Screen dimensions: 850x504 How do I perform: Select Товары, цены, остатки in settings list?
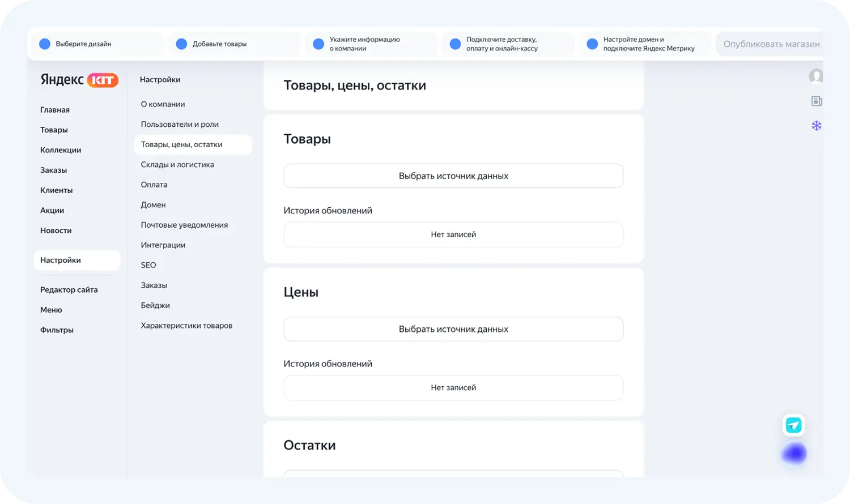pyautogui.click(x=193, y=144)
